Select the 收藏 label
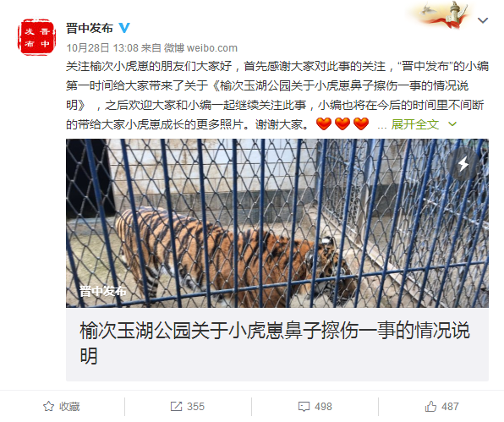This screenshot has height=422, width=504. click(x=69, y=407)
